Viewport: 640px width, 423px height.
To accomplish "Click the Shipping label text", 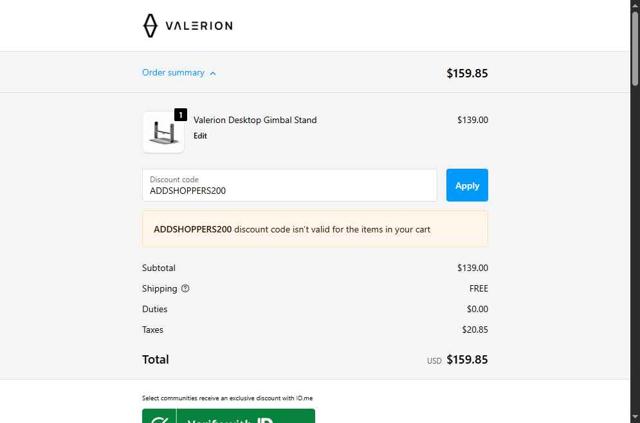I will (x=159, y=289).
